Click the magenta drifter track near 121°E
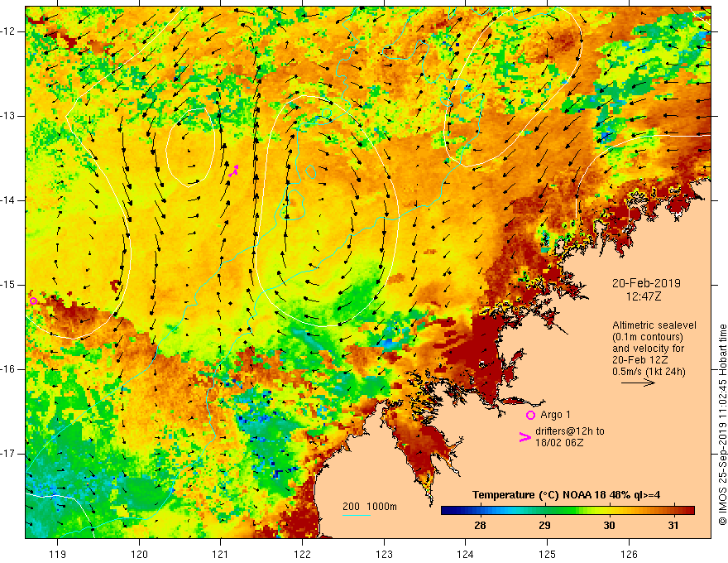 tap(233, 171)
